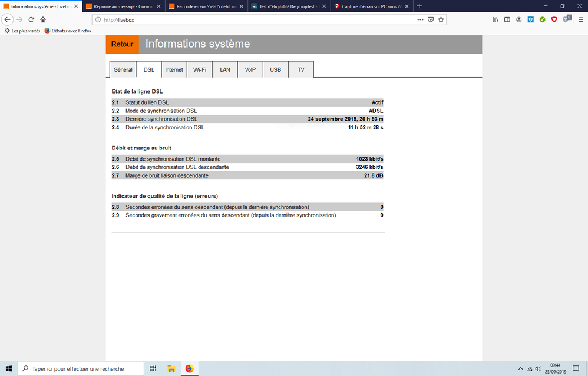Close the Informations système tab
The width and height of the screenshot is (588, 376).
click(x=76, y=6)
